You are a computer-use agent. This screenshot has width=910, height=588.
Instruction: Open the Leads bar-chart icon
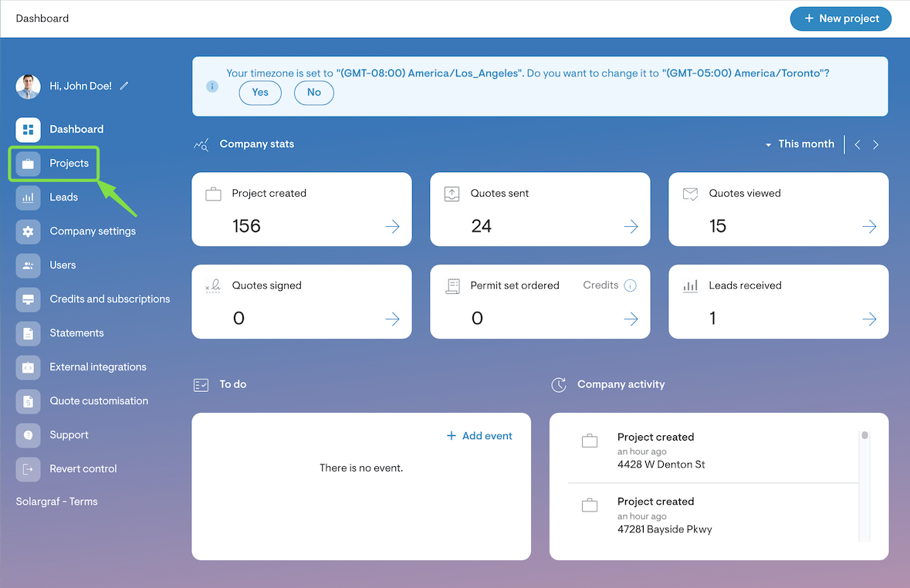[26, 198]
